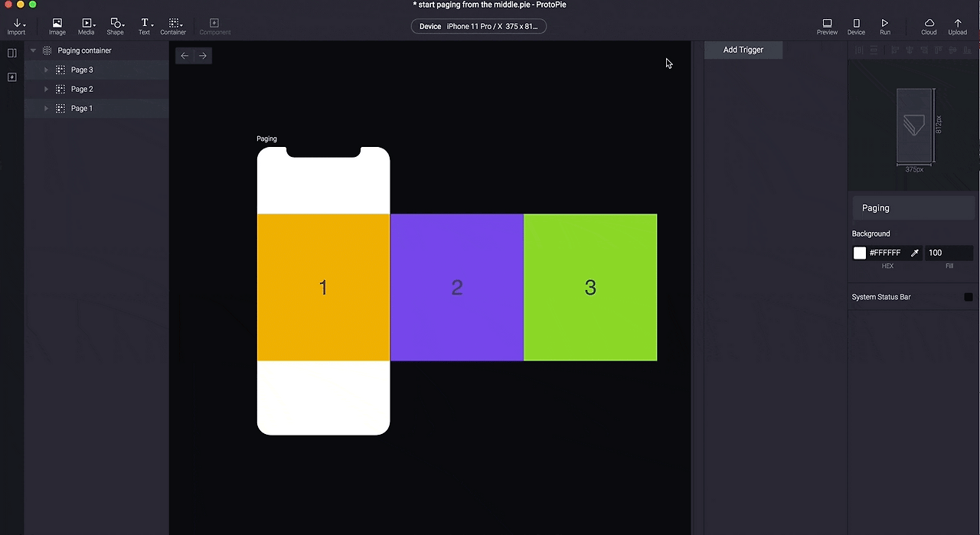
Task: Pick background color with eyedropper
Action: coord(914,253)
